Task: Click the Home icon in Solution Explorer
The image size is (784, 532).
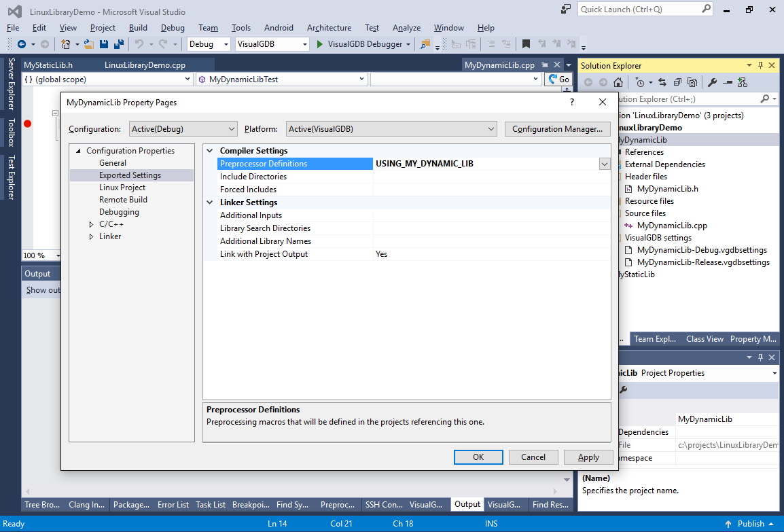Action: (x=618, y=82)
